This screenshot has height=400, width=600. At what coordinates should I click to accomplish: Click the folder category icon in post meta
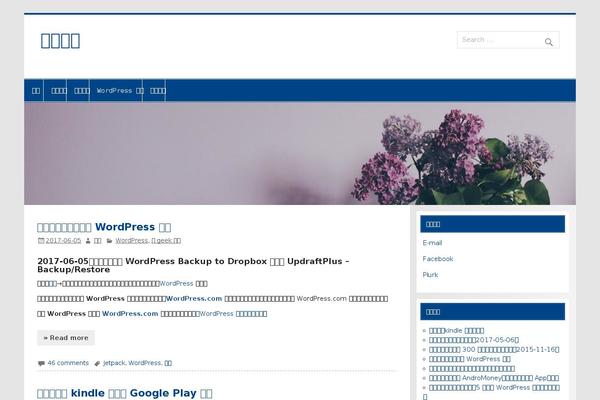coord(109,241)
